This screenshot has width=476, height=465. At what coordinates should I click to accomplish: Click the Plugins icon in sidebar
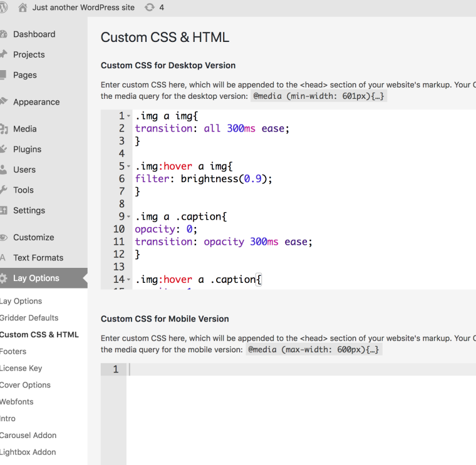(3, 150)
